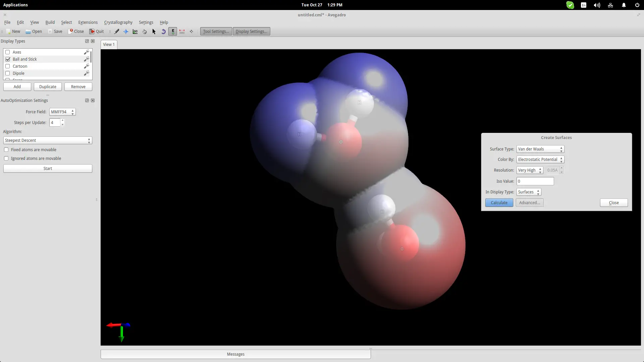The image size is (644, 362).
Task: Click Display Settings... button
Action: point(251,32)
